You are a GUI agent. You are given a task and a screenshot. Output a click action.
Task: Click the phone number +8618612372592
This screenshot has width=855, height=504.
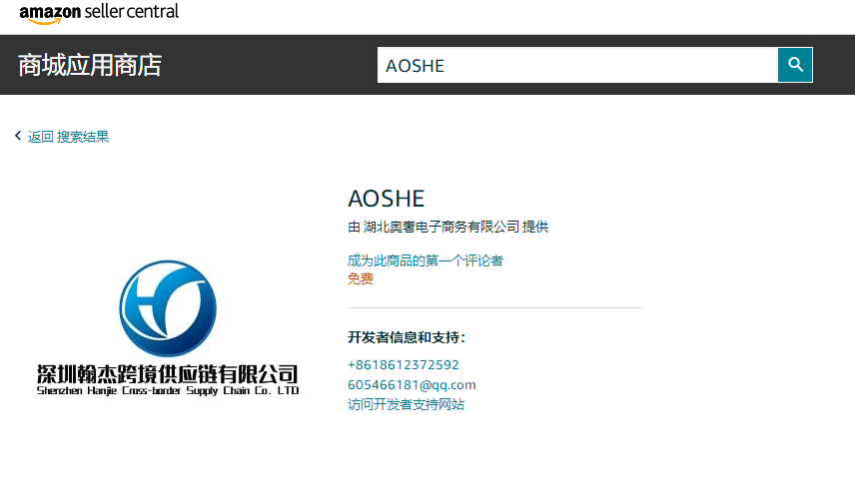pyautogui.click(x=403, y=364)
